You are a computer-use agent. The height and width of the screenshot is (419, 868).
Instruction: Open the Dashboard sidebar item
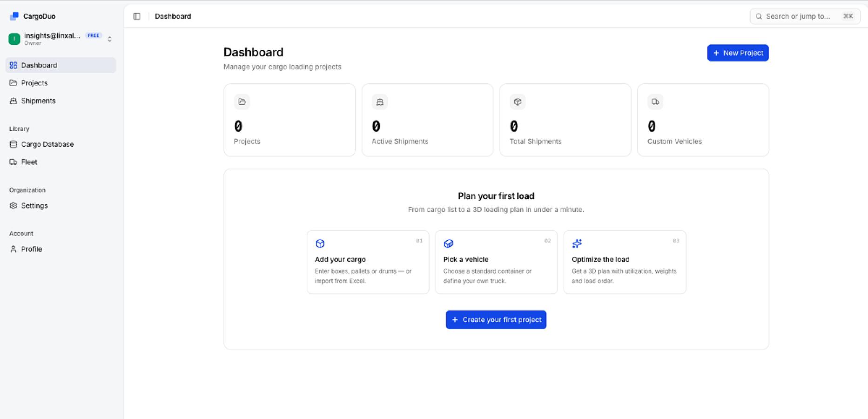point(61,65)
